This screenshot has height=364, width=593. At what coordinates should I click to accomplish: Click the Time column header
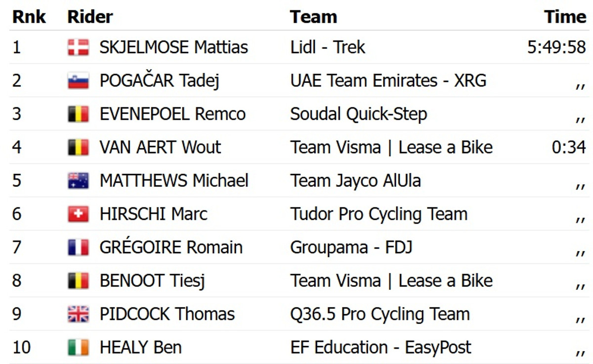point(565,17)
